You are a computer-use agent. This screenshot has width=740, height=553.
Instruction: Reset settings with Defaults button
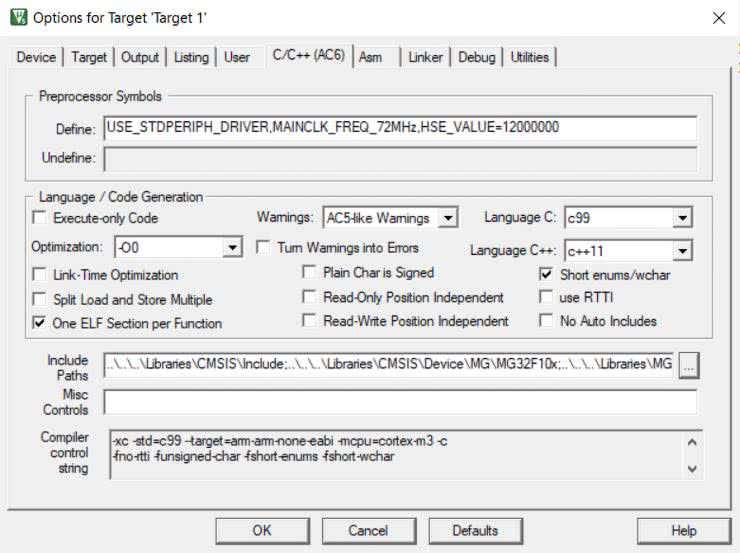(475, 530)
